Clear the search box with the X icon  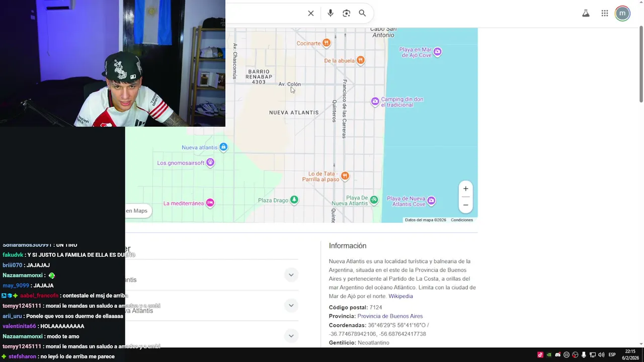pos(311,13)
